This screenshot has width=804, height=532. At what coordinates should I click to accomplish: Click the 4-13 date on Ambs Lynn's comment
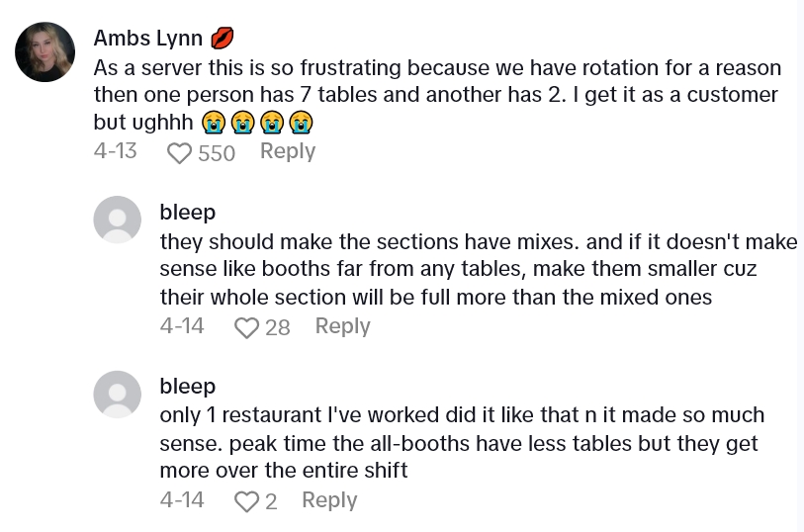115,151
